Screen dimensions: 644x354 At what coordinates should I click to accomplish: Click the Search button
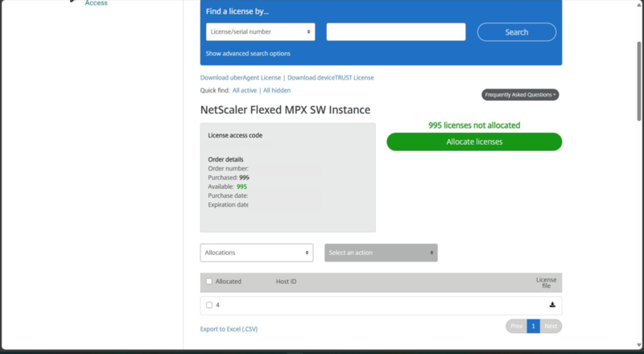[x=517, y=32]
